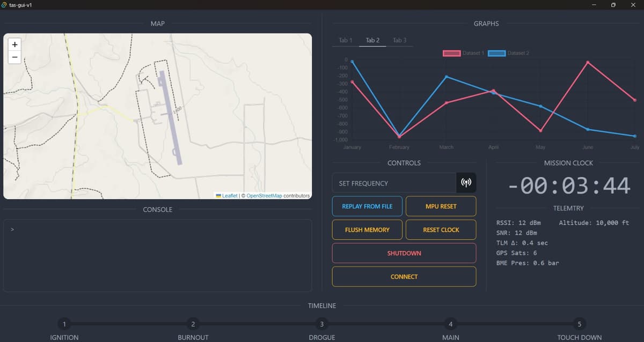
Task: Click the SET FREQUENCY input field
Action: (x=394, y=183)
